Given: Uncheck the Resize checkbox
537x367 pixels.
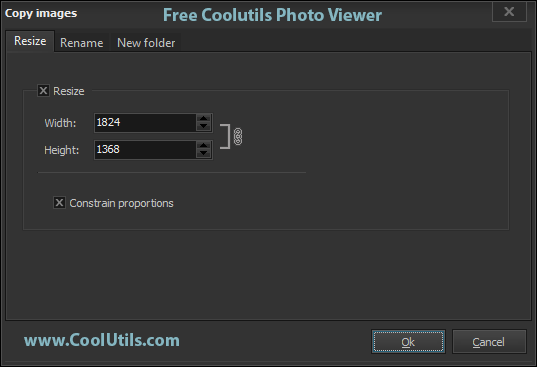Looking at the screenshot, I should pyautogui.click(x=43, y=91).
